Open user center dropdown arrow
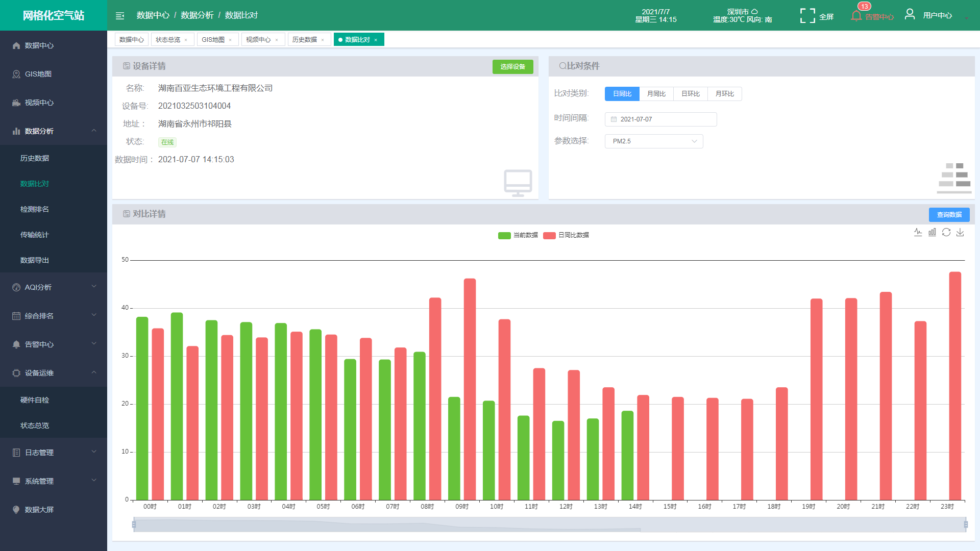The image size is (980, 551). [967, 18]
